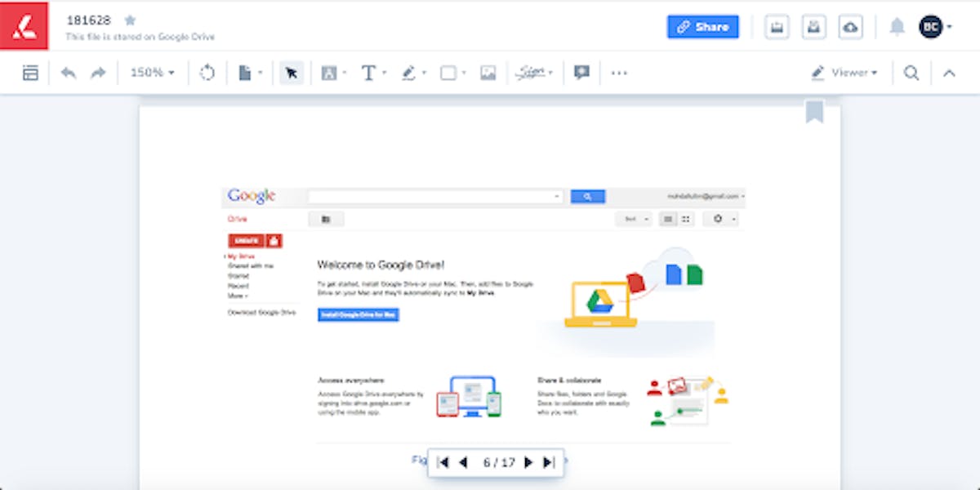Open notifications with the bell icon

(898, 27)
